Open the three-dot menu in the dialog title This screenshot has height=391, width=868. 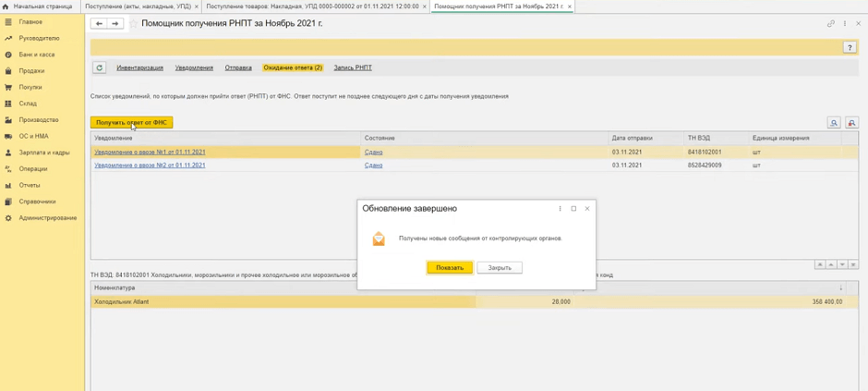point(561,209)
